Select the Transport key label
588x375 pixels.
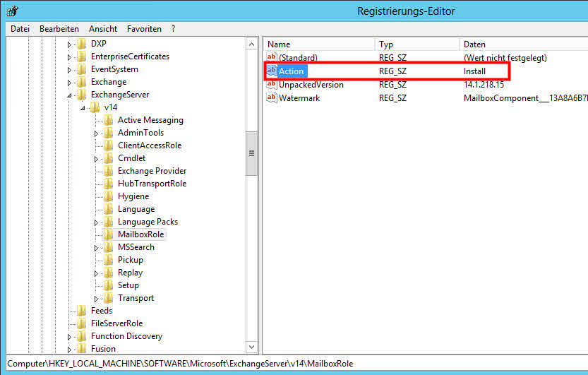(x=136, y=298)
